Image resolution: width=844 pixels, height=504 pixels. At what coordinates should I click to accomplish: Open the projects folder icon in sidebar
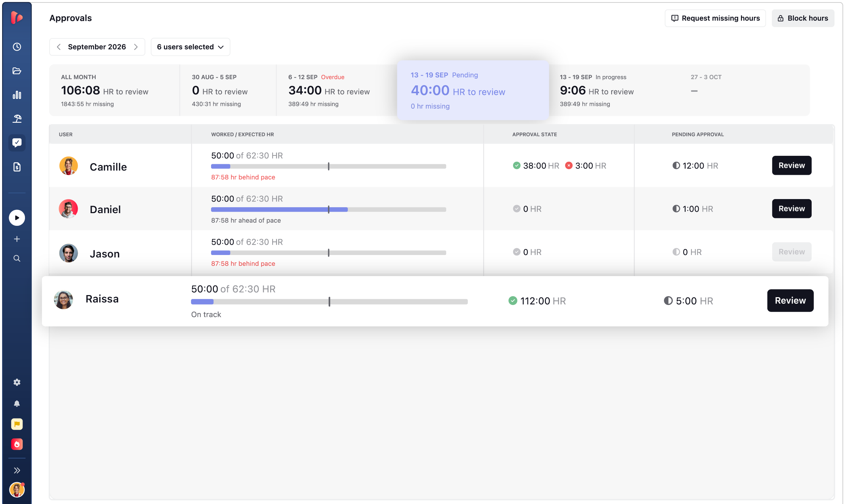coord(17,71)
